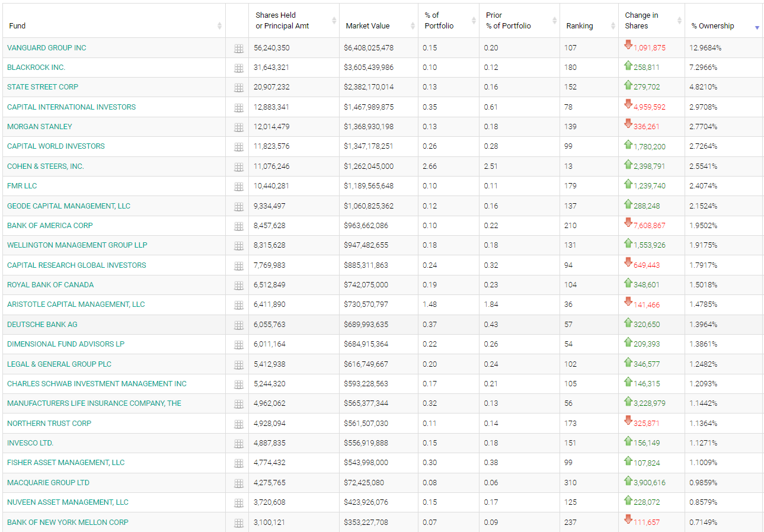Open grid icon in BANK OF AMERICA CORP row

(239, 226)
